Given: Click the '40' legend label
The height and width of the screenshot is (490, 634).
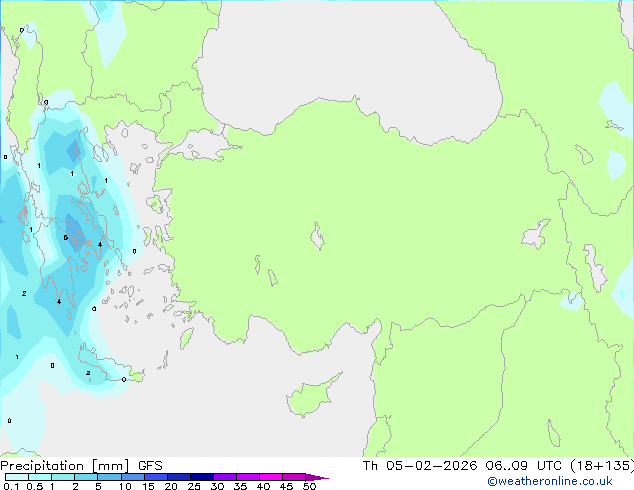Looking at the screenshot, I should coord(263,486).
